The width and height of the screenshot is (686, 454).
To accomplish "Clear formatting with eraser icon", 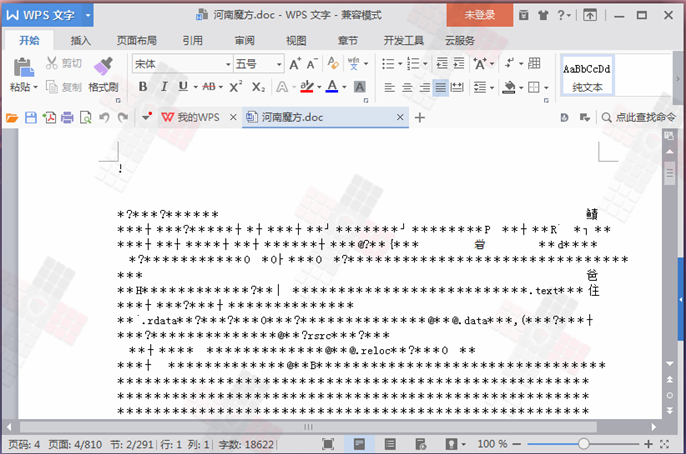I will pos(332,63).
